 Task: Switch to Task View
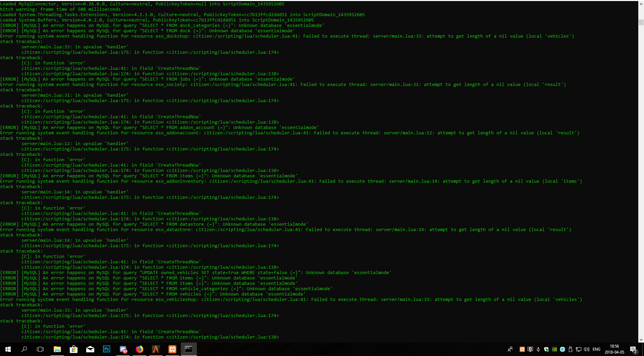(40, 349)
